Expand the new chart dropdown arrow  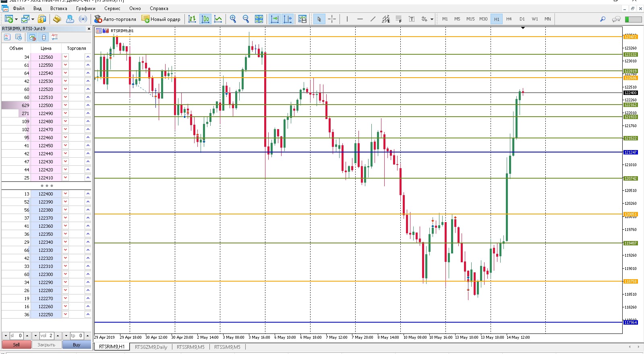click(16, 19)
